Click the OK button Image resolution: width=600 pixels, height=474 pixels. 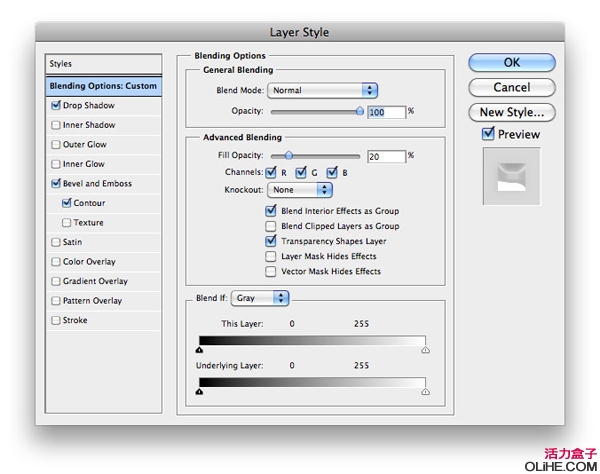511,62
